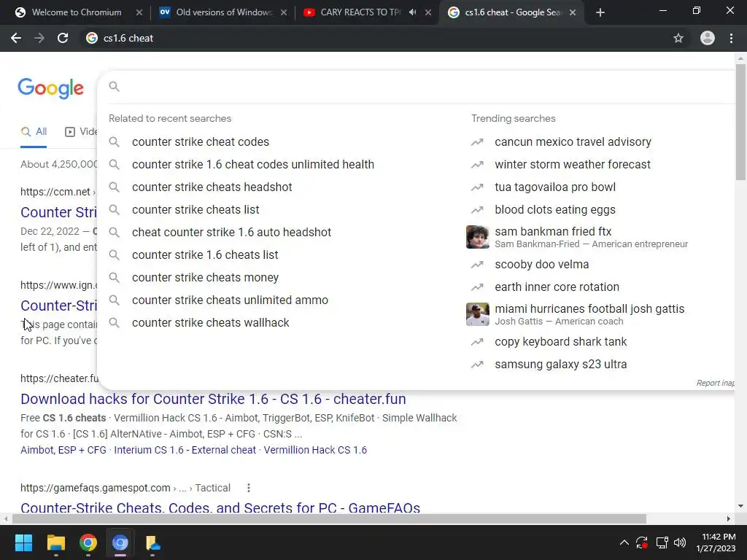Open the Windows Start menu

tap(23, 542)
